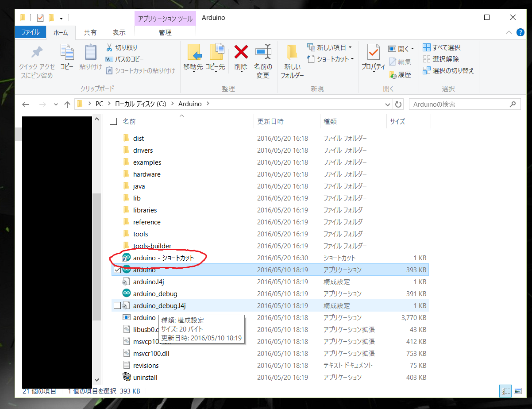Click the arduino_debug application icon
The width and height of the screenshot is (532, 409).
127,293
